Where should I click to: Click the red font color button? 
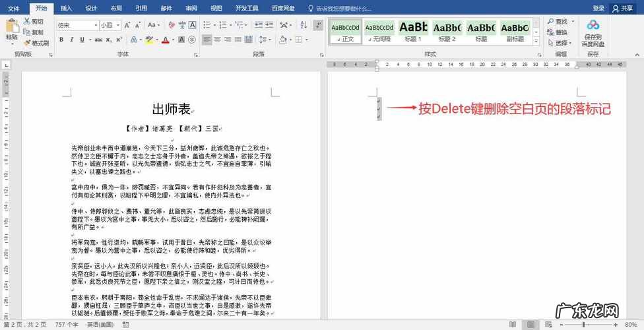(x=165, y=40)
